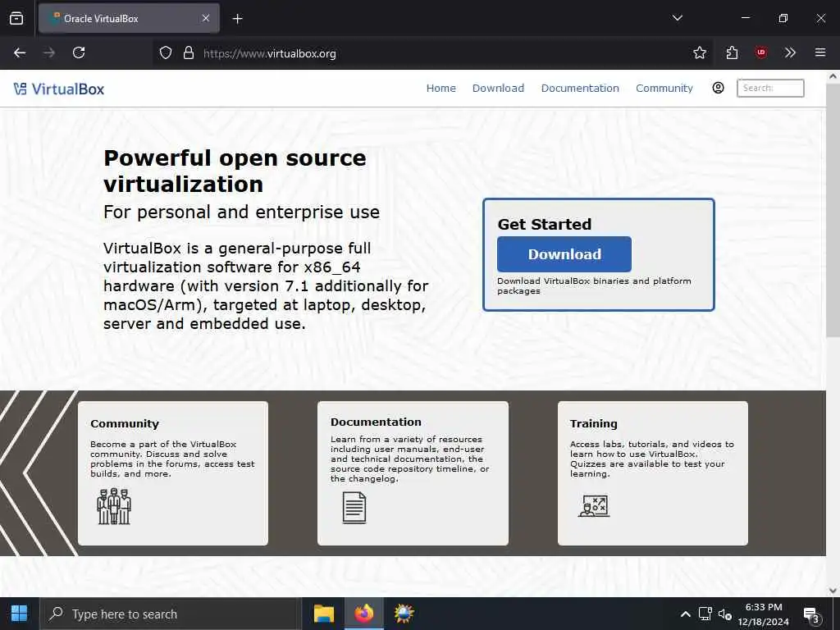
Task: Click the site security padlock icon
Action: (188, 52)
